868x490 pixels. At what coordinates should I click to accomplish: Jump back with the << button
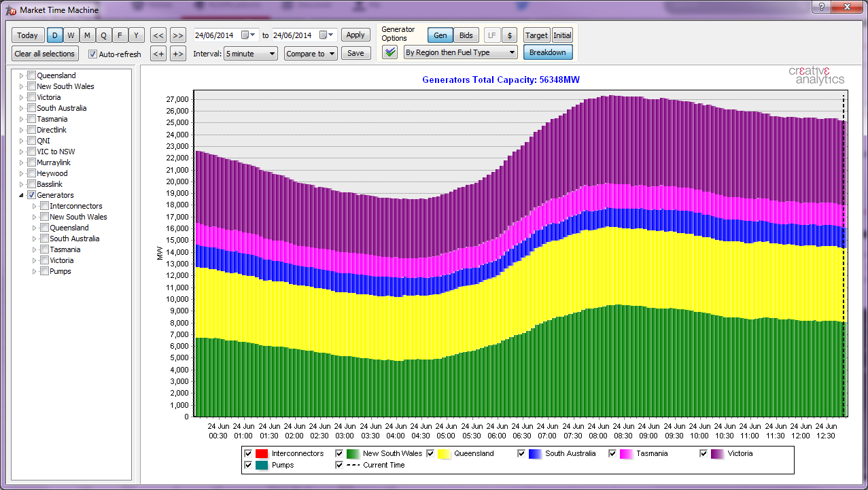pyautogui.click(x=158, y=35)
